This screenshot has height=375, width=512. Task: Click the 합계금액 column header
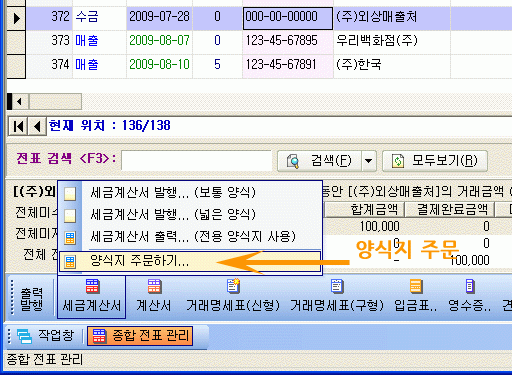[364, 210]
